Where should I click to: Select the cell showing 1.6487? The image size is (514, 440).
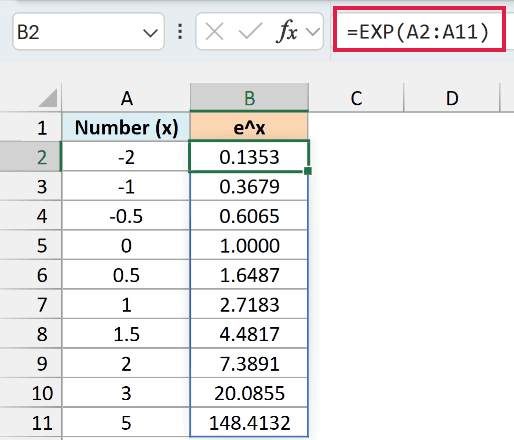coord(249,275)
